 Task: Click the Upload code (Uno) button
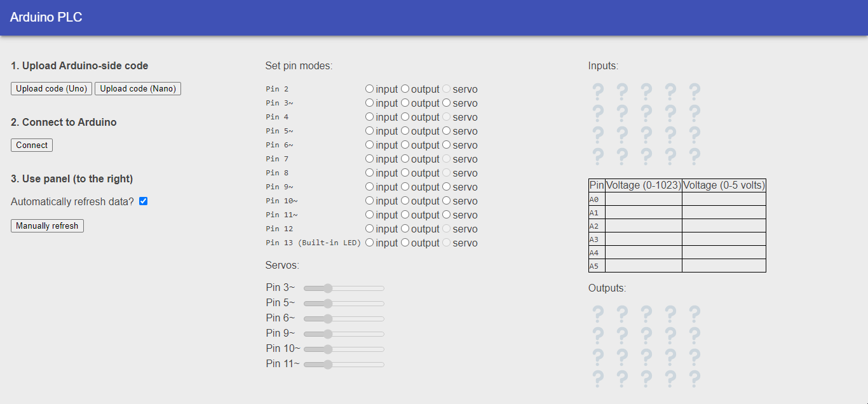click(x=51, y=89)
